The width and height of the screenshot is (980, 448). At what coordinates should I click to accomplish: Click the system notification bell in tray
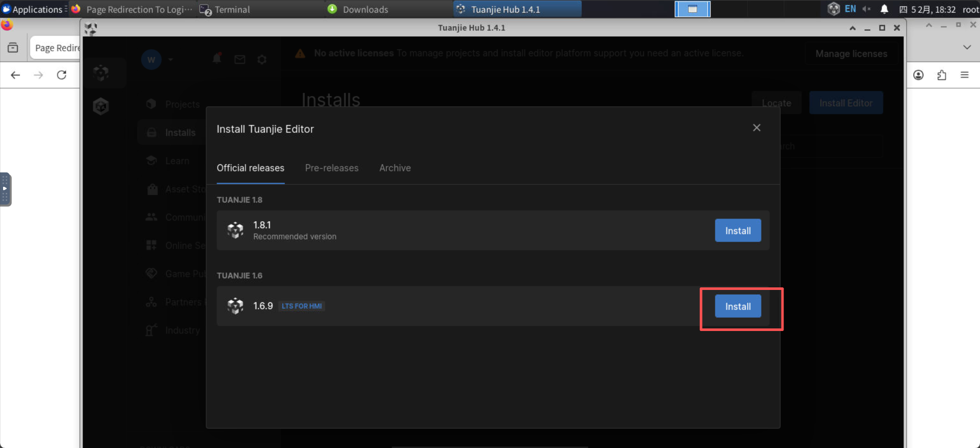885,9
